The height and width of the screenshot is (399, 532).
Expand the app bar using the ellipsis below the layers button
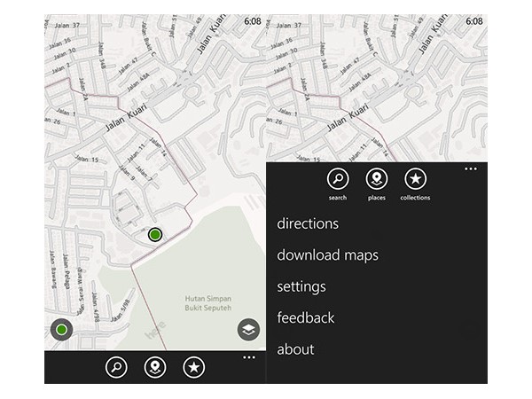(249, 357)
